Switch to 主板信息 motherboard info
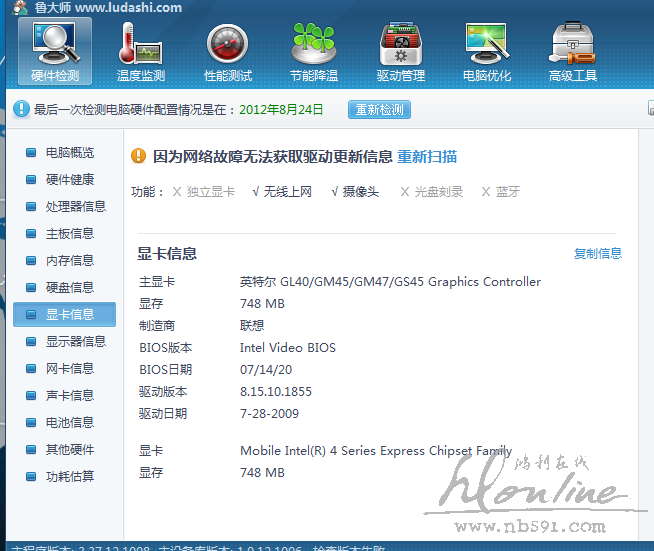654x551 pixels. point(69,234)
